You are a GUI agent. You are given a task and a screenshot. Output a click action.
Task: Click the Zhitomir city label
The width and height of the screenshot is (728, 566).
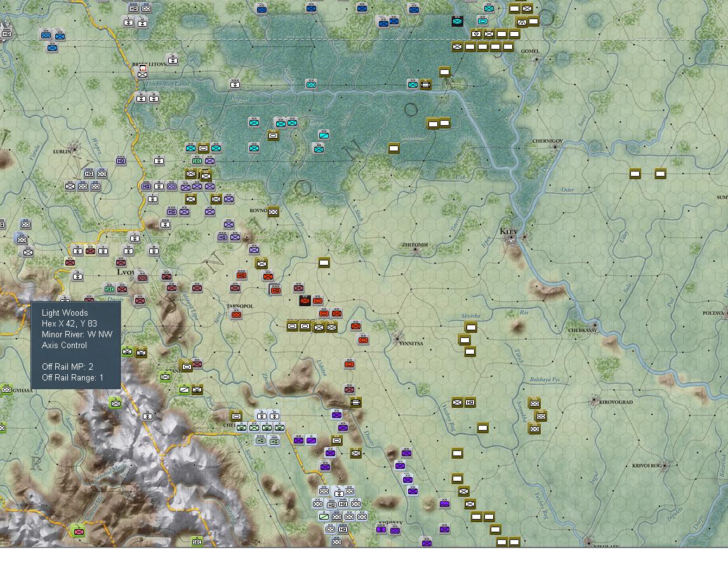point(414,245)
